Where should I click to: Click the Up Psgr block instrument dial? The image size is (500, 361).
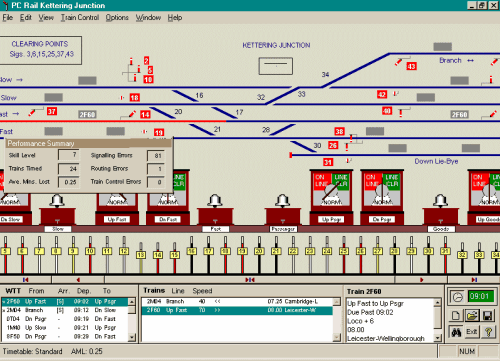click(x=331, y=189)
